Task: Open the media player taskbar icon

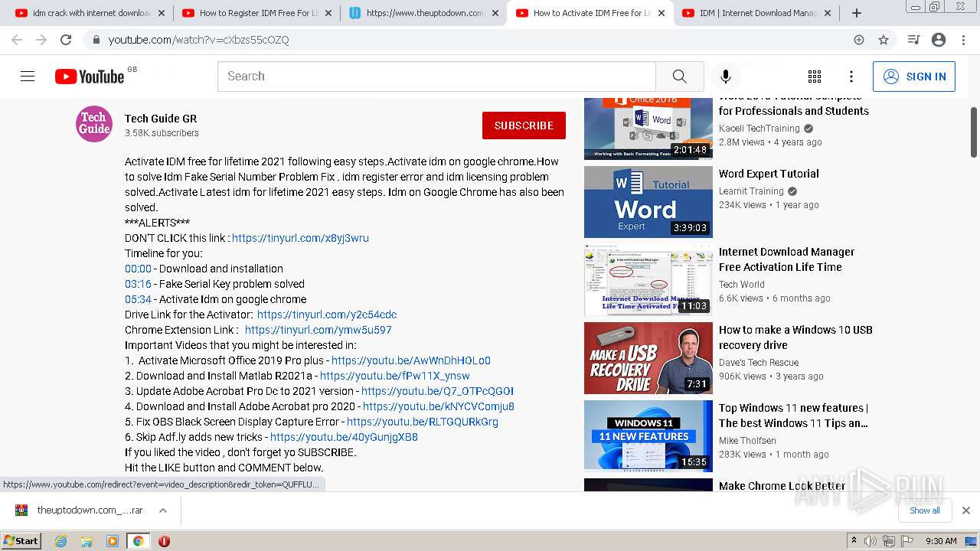Action: (x=113, y=541)
